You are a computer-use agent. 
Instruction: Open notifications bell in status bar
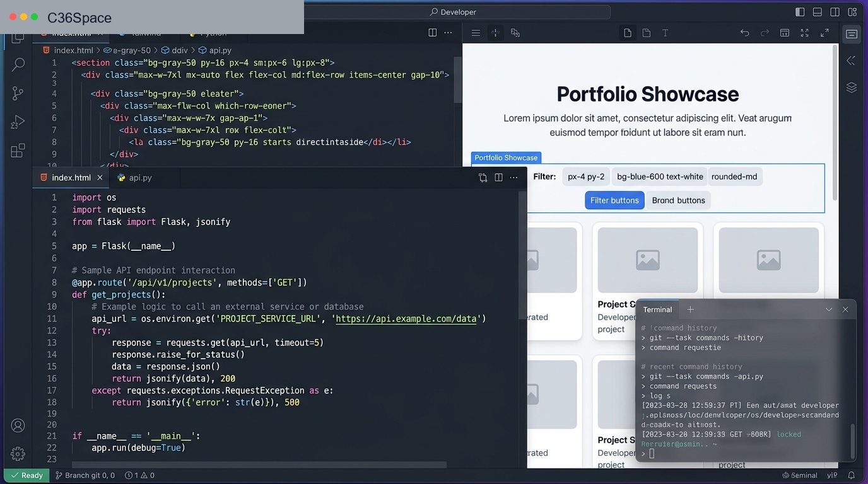(x=851, y=475)
